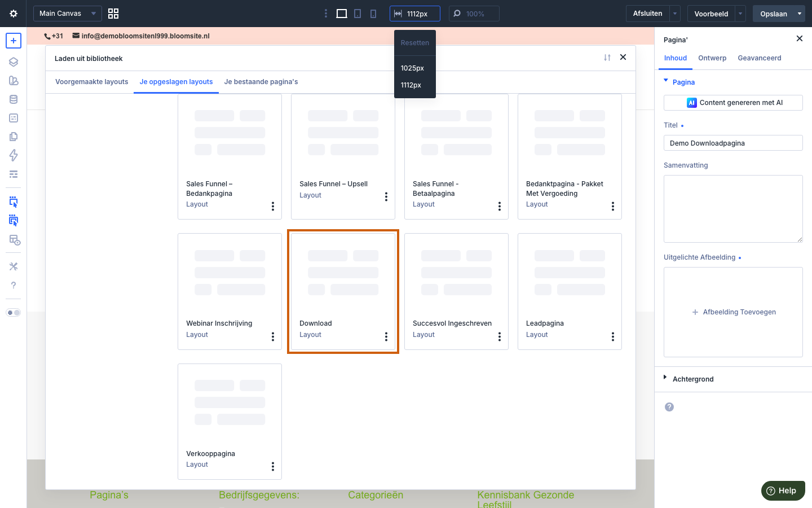This screenshot has height=508, width=812.
Task: Open the Voorbeeld dropdown arrow
Action: [740, 14]
